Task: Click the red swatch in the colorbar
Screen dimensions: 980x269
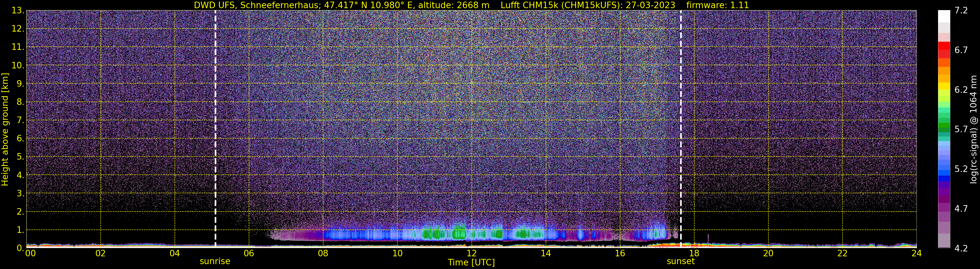Action: click(944, 46)
